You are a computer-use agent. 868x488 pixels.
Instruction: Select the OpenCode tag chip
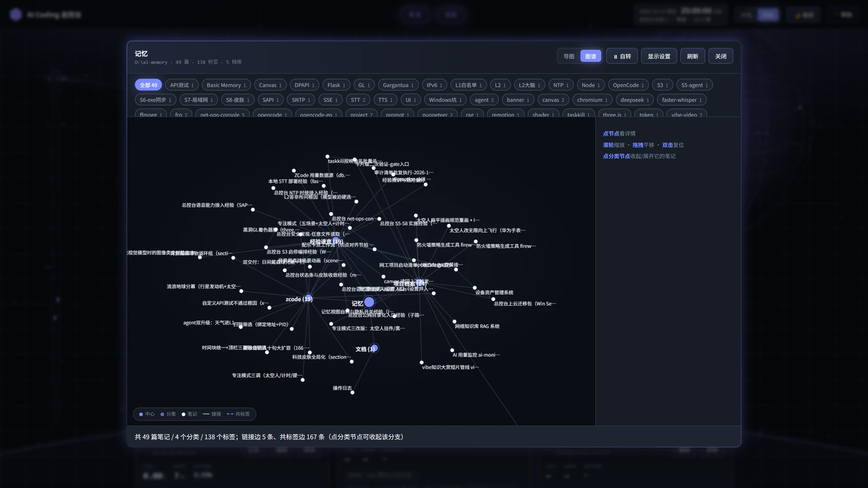(628, 85)
